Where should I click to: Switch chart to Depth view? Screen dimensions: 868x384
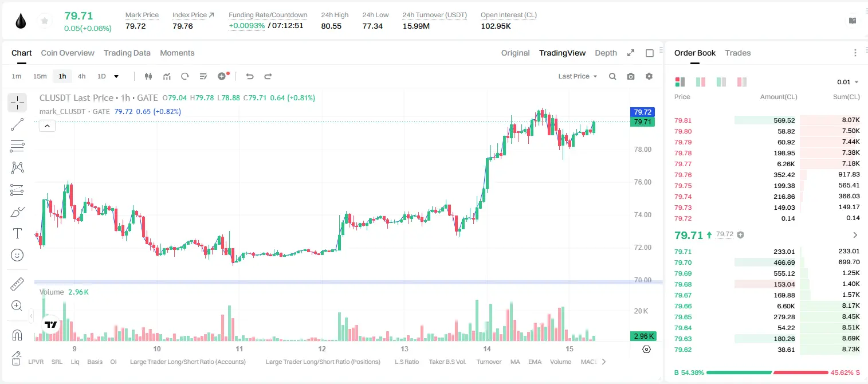[606, 53]
